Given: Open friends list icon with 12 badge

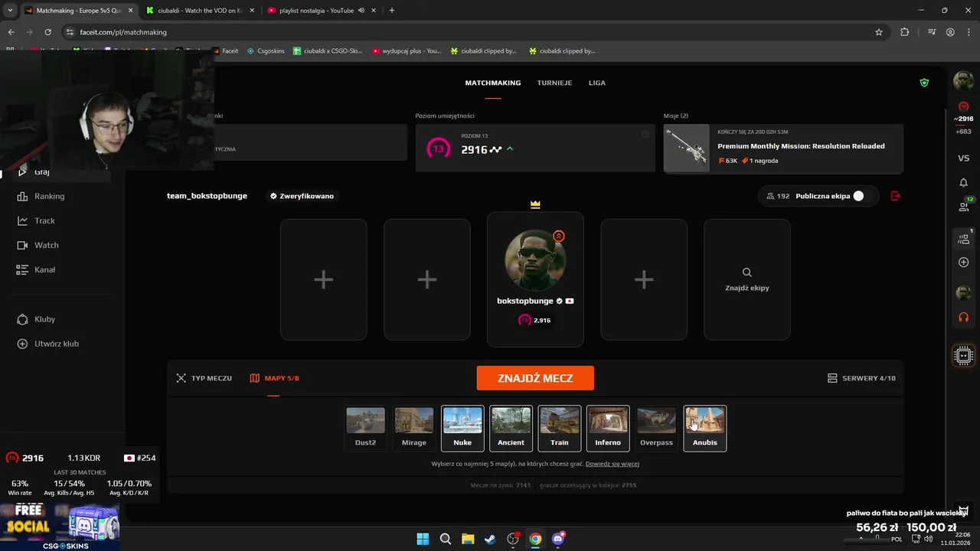Looking at the screenshot, I should (x=963, y=205).
